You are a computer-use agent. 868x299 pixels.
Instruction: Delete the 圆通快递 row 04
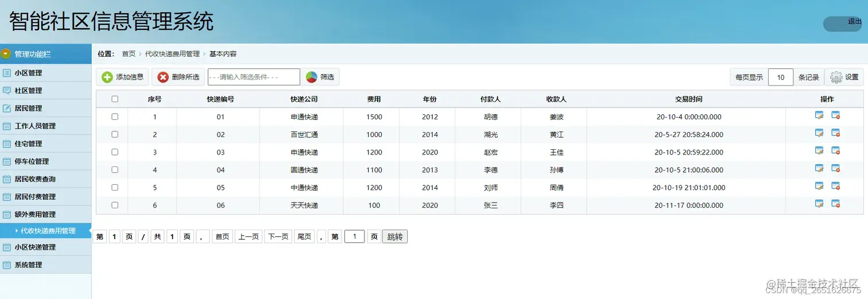pos(836,169)
